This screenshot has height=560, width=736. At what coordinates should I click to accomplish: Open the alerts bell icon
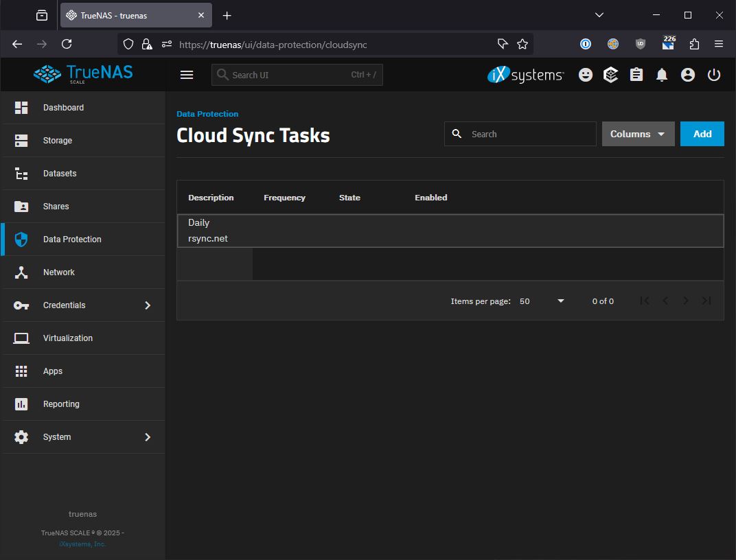(x=662, y=75)
